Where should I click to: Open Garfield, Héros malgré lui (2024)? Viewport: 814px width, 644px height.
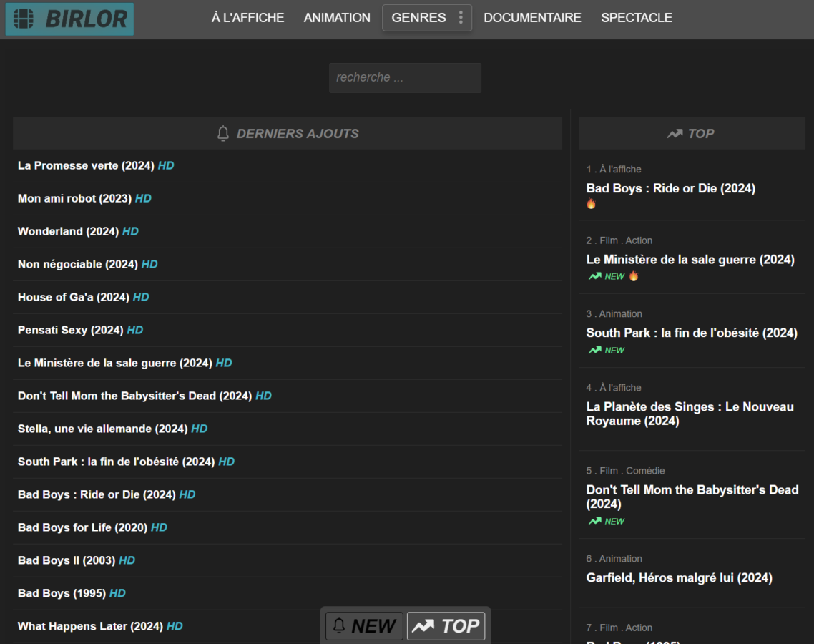tap(679, 578)
